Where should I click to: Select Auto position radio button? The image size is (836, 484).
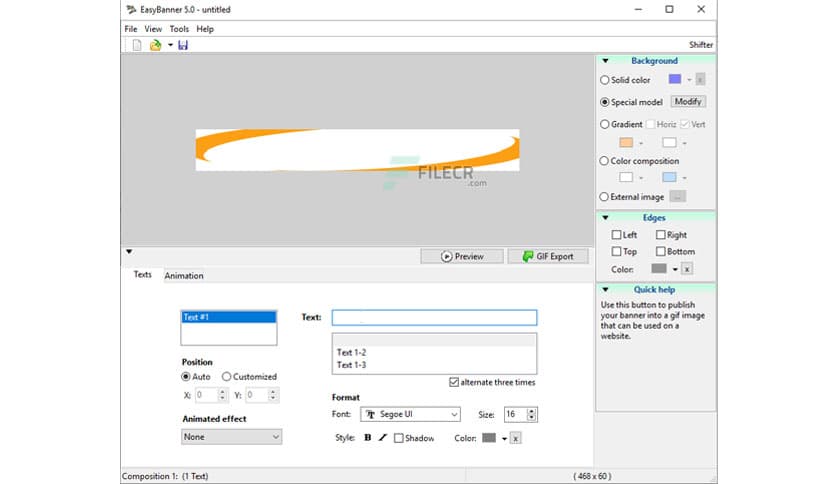tap(186, 376)
